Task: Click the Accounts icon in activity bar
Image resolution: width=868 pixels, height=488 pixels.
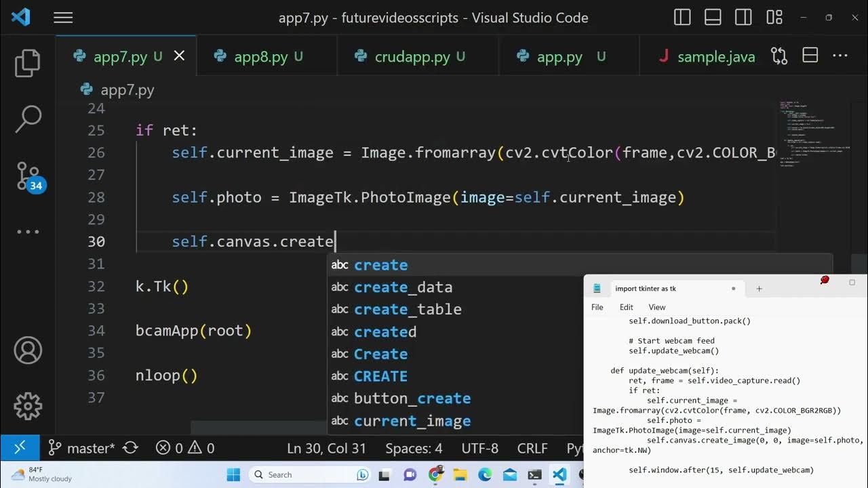Action: pos(28,350)
